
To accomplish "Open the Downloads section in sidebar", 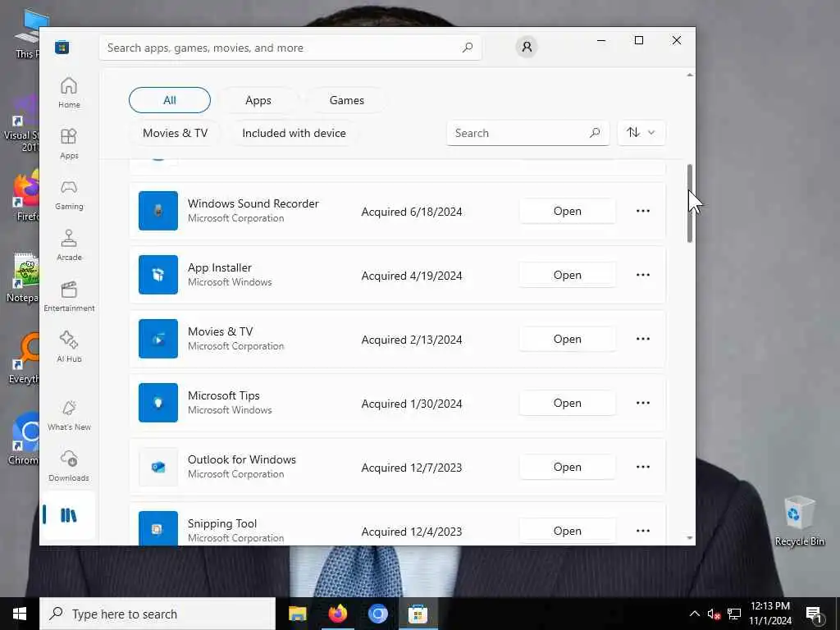I will (x=69, y=466).
